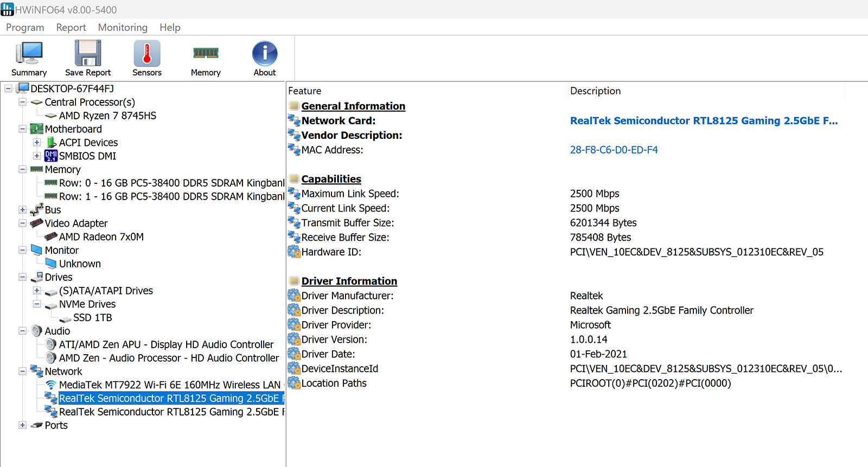Viewport: 868px width, 467px height.
Task: Expand the ACPI Devices node
Action: click(x=37, y=143)
